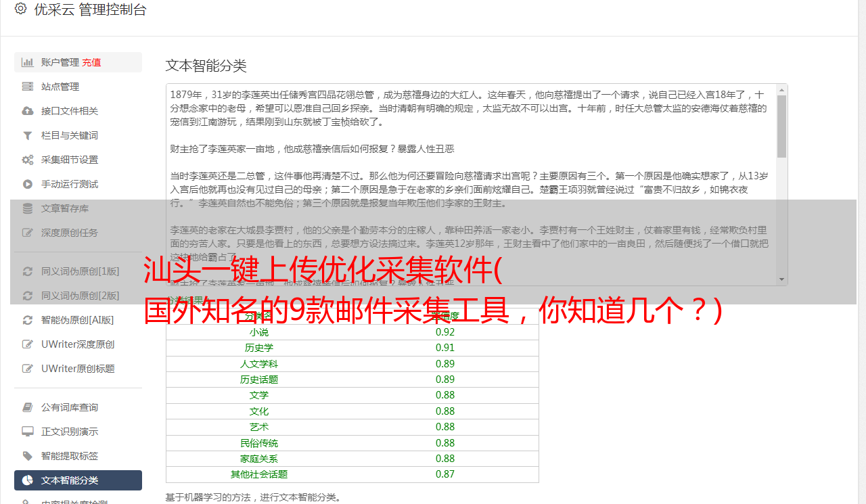This screenshot has width=866, height=504.
Task: Click the 0.92 confidence value
Action: [x=445, y=332]
